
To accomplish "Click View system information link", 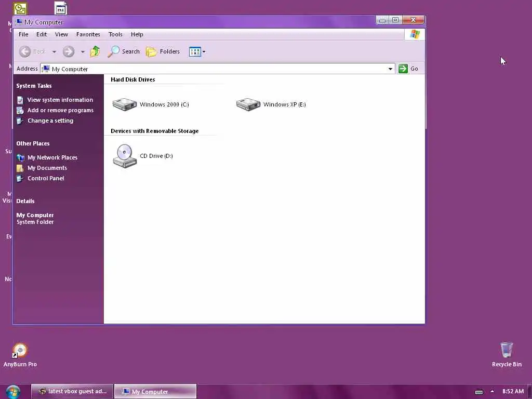I will tap(60, 100).
